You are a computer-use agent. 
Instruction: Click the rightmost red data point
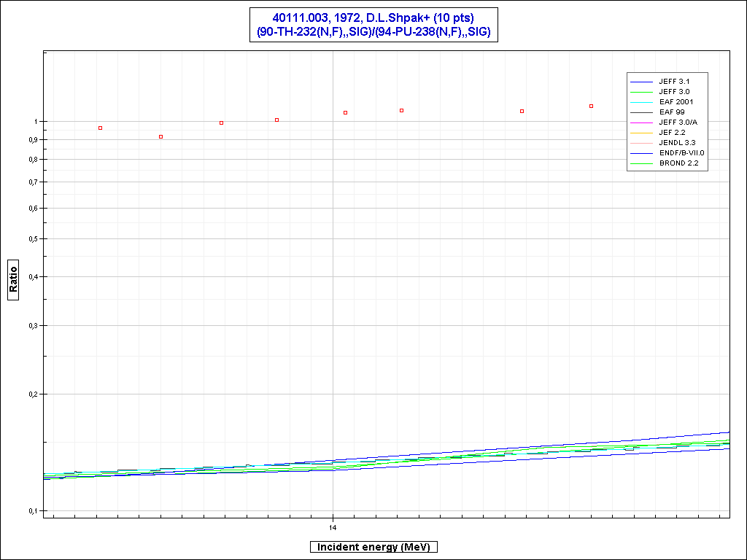592,106
